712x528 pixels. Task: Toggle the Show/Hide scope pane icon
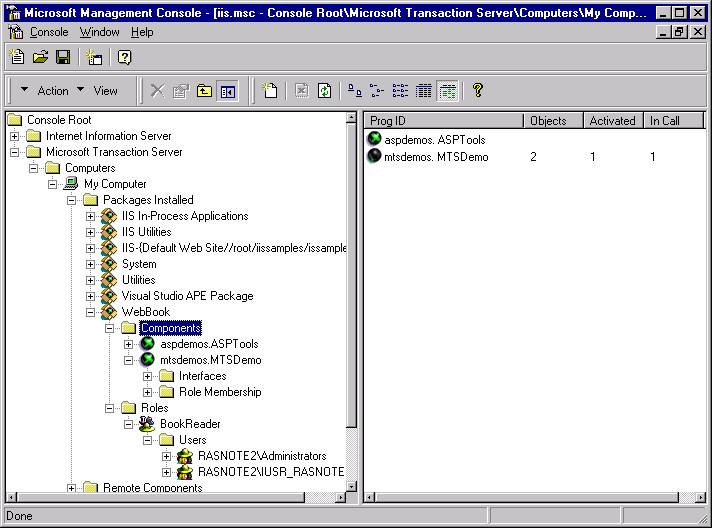coord(227,91)
